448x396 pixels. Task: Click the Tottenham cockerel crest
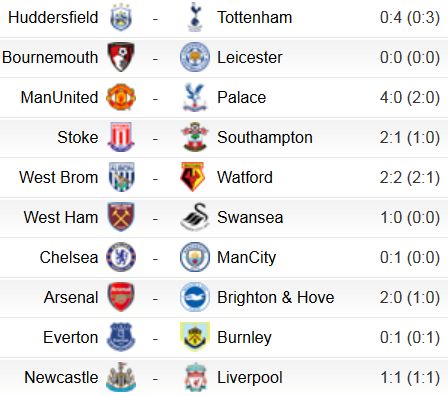click(195, 17)
